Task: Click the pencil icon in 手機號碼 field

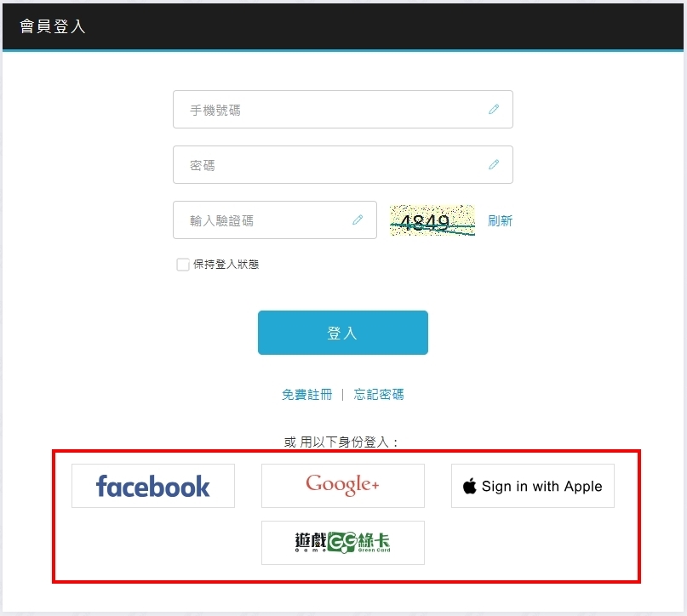Action: [494, 109]
